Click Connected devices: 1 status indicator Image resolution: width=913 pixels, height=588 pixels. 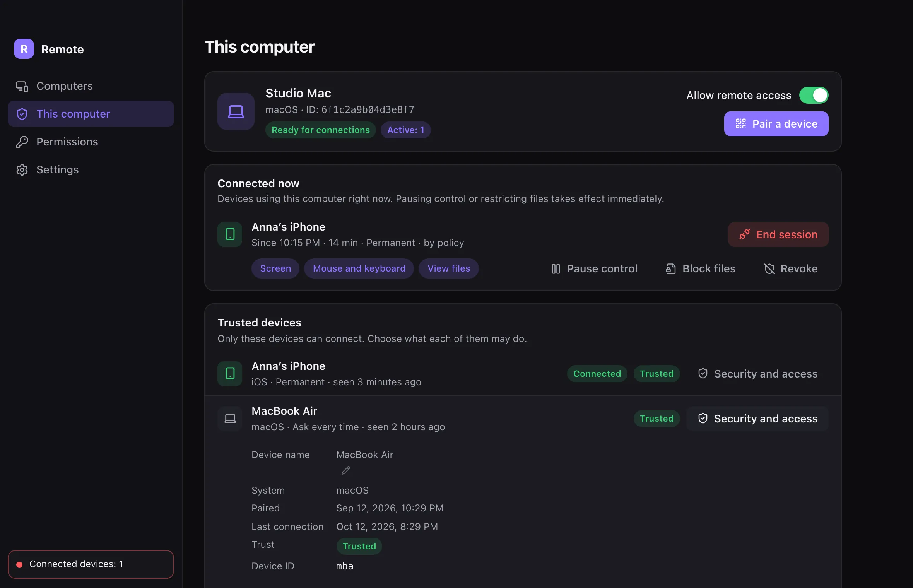pos(91,564)
